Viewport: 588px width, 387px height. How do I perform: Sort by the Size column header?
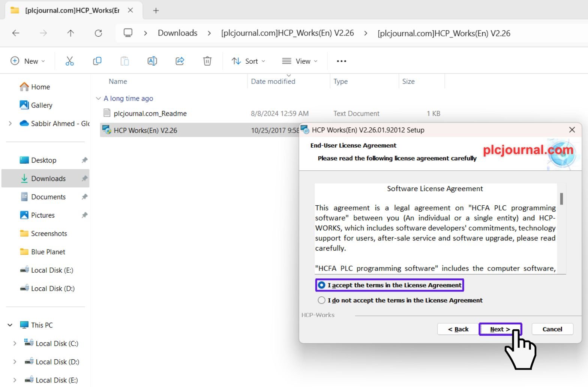tap(408, 81)
